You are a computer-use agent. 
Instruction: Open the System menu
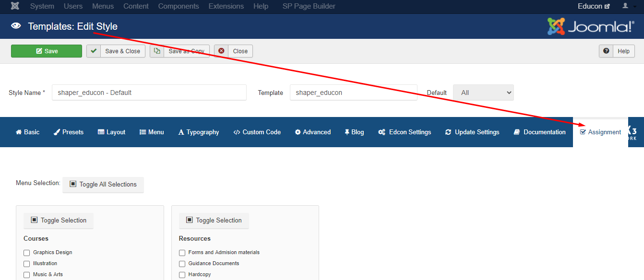click(x=42, y=6)
